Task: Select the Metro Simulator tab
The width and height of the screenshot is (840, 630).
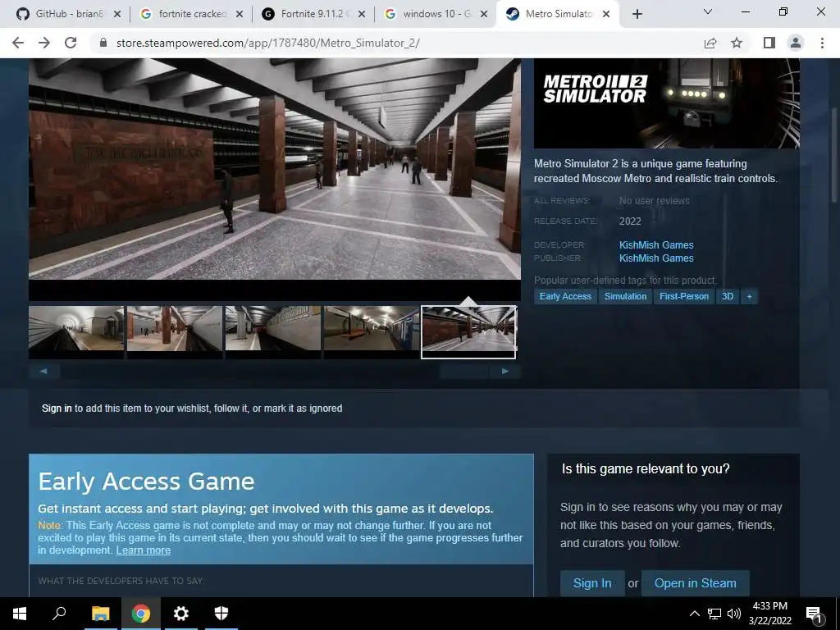Action: 558,14
